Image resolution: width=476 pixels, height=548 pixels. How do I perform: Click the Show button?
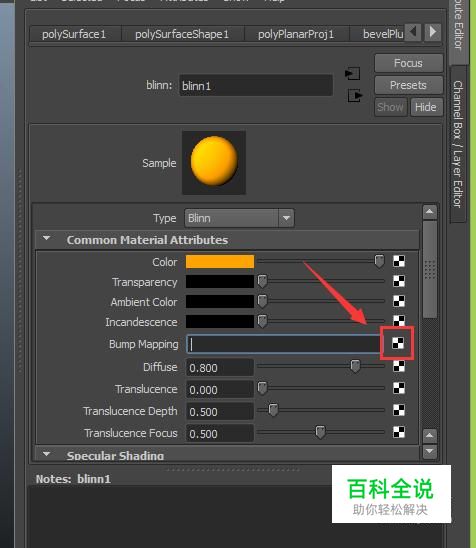(390, 107)
